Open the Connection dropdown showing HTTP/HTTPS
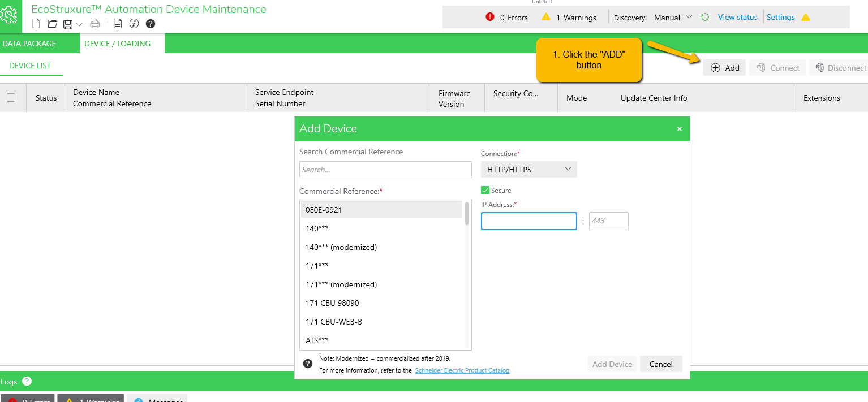Viewport: 868px width, 402px height. (x=528, y=169)
